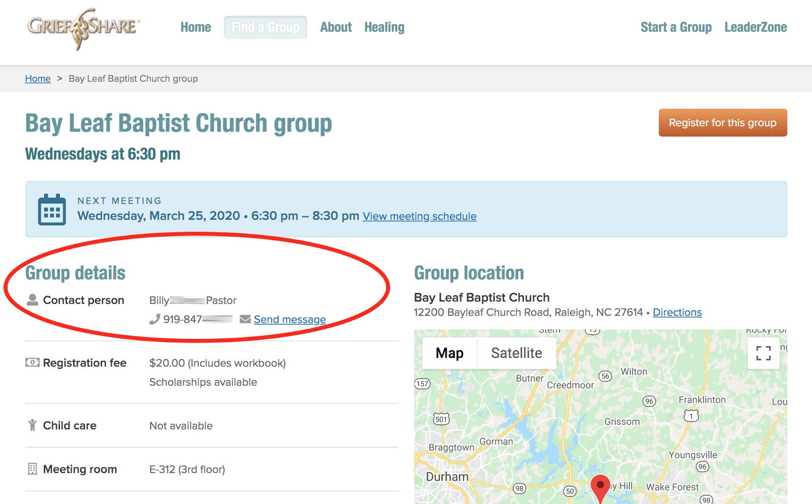Click the Group details heading

[75, 273]
